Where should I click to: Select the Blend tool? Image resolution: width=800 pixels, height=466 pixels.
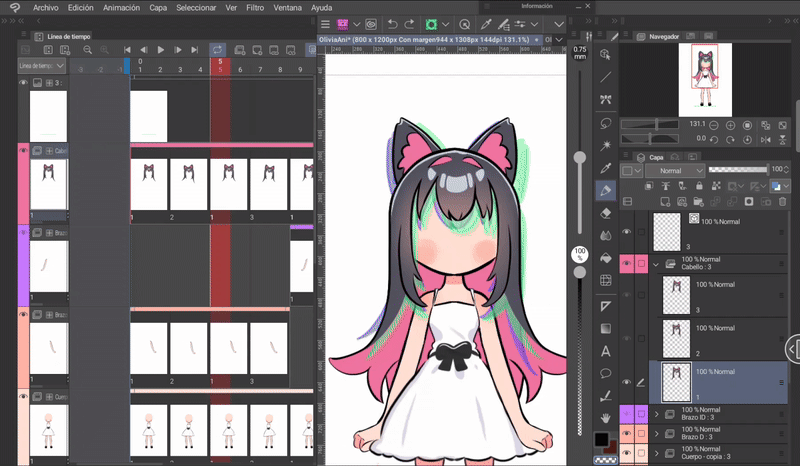606,235
